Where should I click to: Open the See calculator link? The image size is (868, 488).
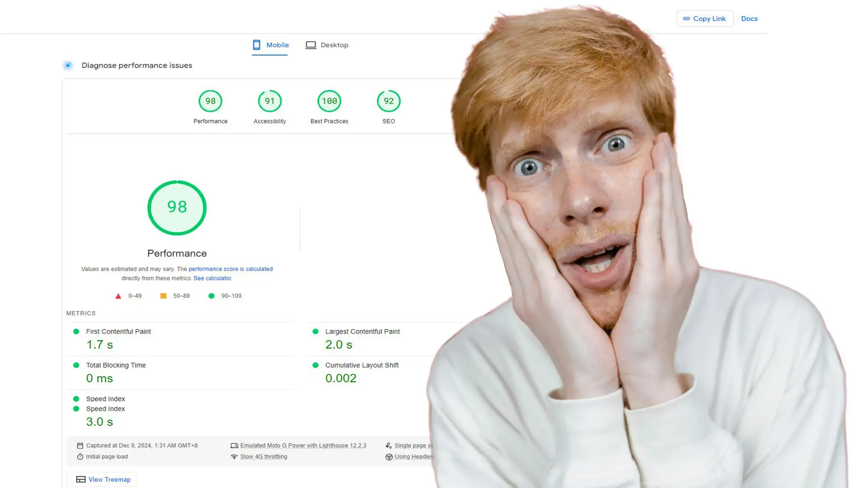tap(212, 278)
